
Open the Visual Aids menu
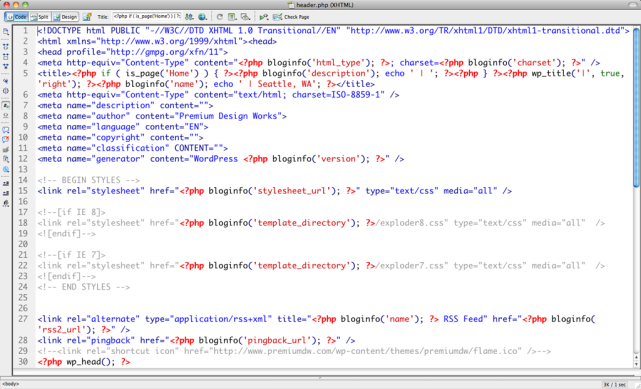(x=245, y=17)
